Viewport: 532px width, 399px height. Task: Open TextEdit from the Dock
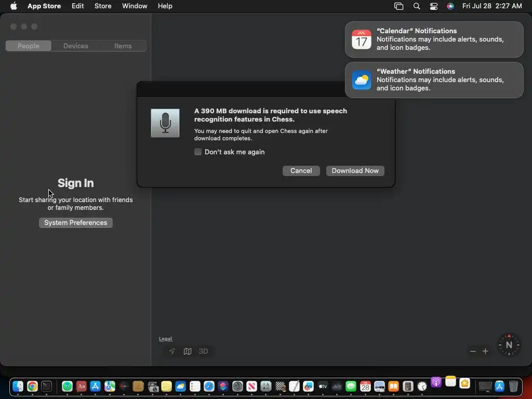click(294, 386)
